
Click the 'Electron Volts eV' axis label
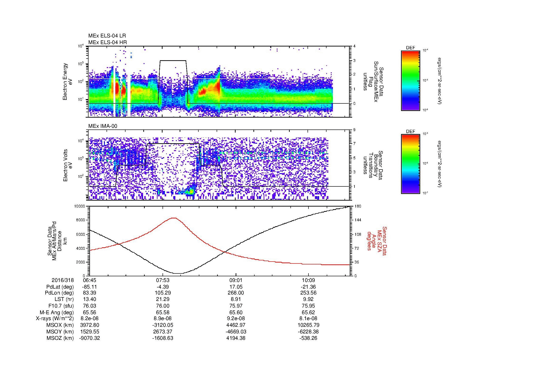tap(67, 165)
